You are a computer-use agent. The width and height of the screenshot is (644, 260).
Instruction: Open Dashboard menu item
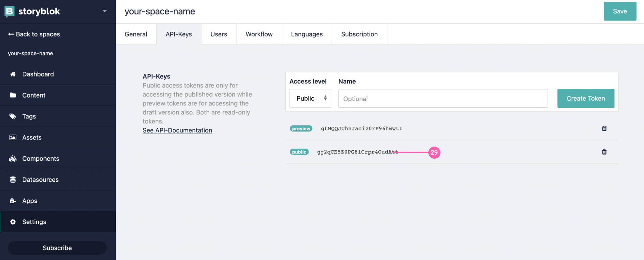[x=58, y=74]
